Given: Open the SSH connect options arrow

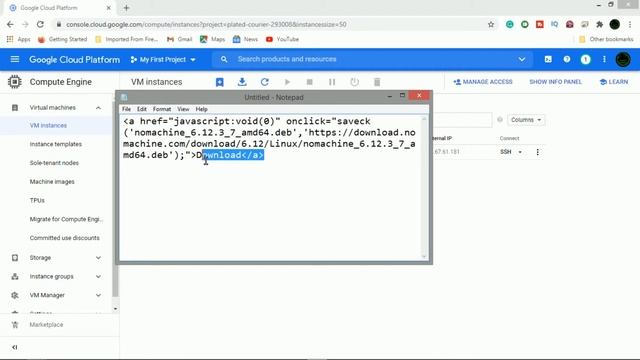Looking at the screenshot, I should [520, 152].
